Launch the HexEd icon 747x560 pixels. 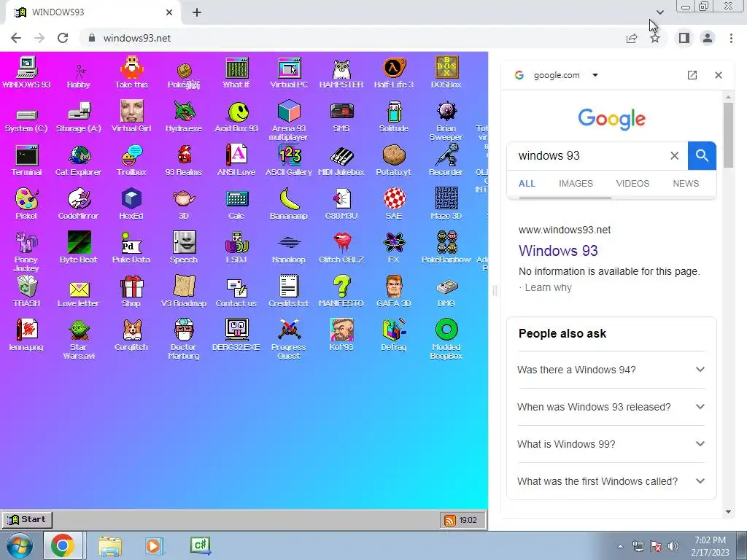tap(131, 204)
